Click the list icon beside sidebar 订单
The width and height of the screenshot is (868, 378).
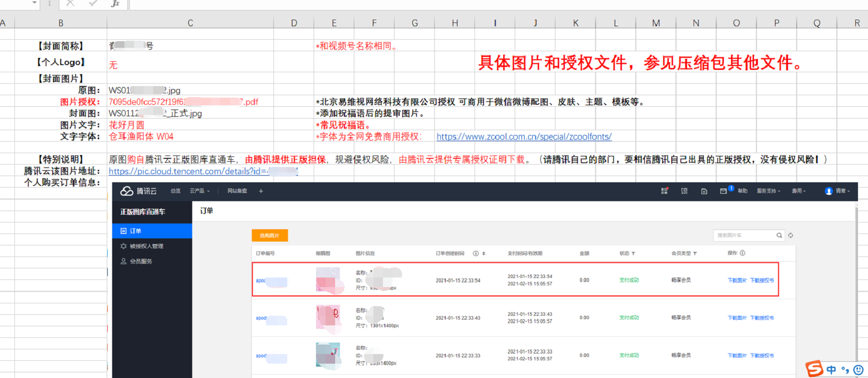point(124,231)
